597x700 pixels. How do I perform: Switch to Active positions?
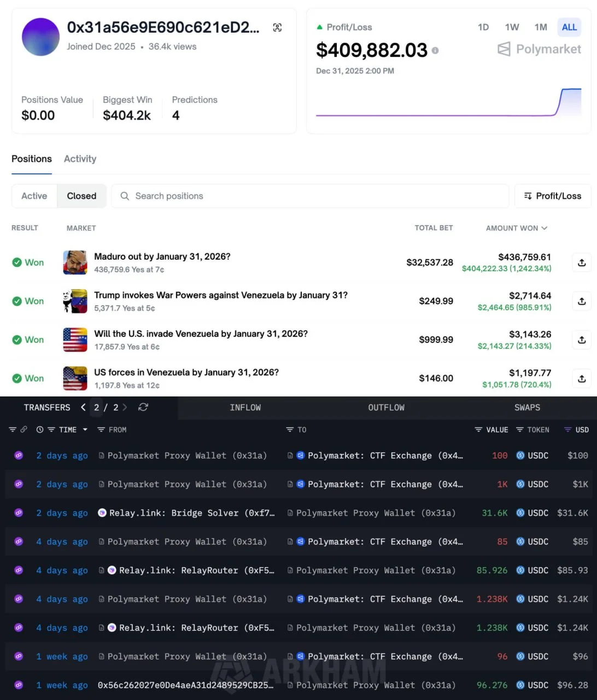(x=34, y=196)
